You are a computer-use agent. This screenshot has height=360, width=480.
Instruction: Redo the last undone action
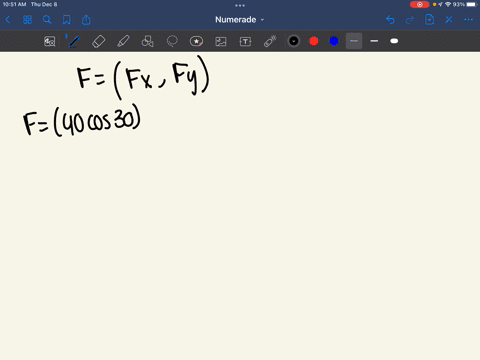(x=410, y=20)
